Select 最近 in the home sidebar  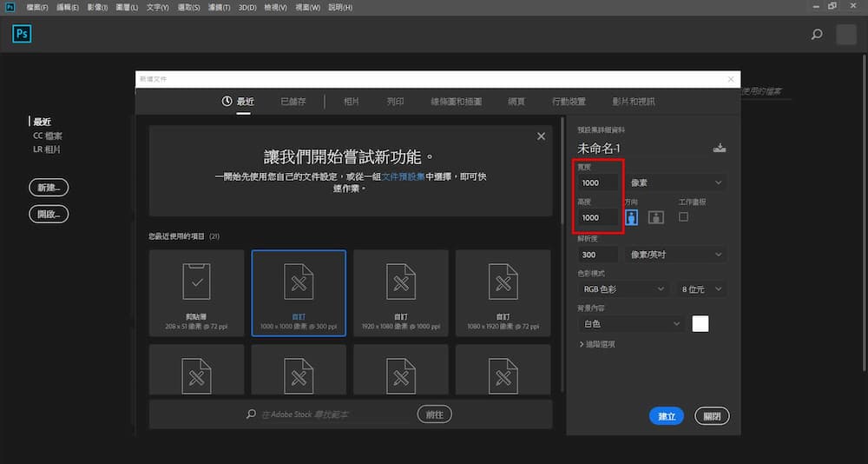tap(42, 122)
